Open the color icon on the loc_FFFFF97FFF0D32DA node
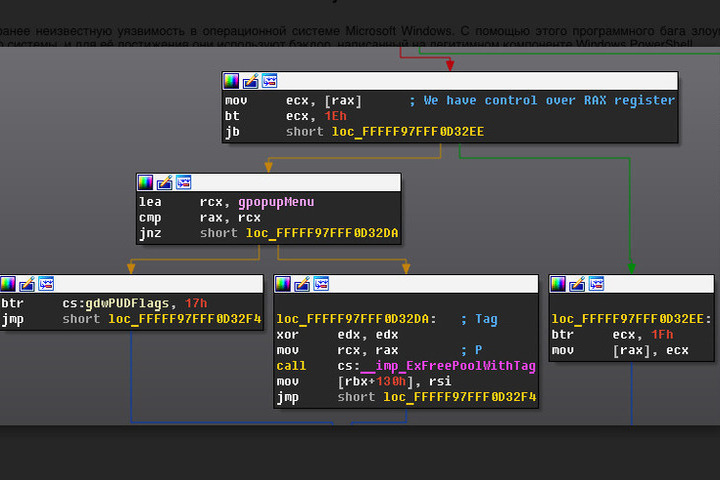 [x=283, y=284]
